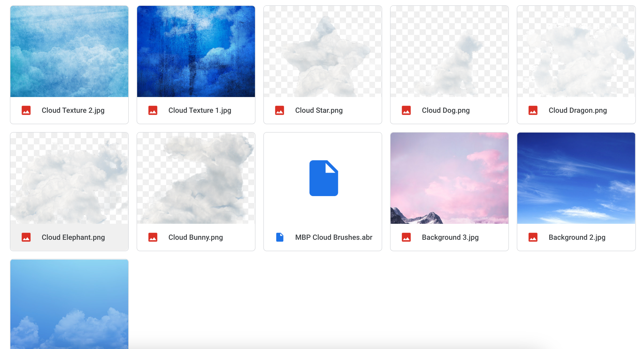The image size is (644, 349).
Task: Click the blue file icon for MBP Cloud Brushes.abr
Action: [280, 237]
